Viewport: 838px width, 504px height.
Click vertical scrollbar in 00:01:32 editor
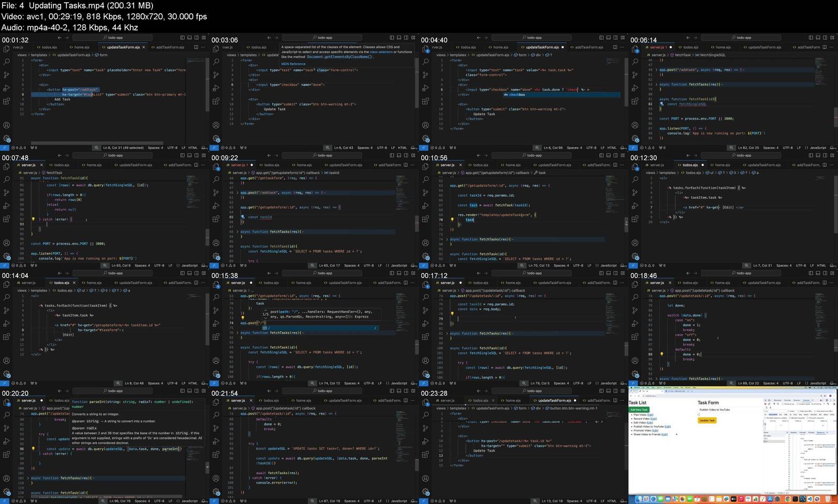click(x=207, y=84)
